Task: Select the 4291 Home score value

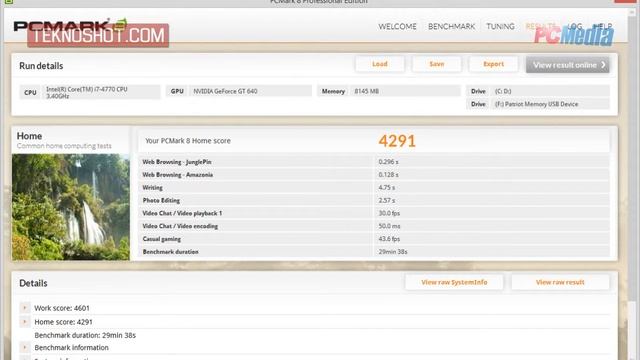Action: point(397,141)
